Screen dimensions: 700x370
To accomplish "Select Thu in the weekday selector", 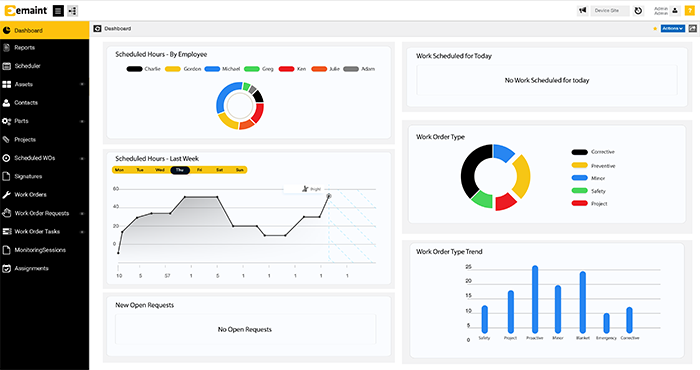I will click(x=180, y=170).
